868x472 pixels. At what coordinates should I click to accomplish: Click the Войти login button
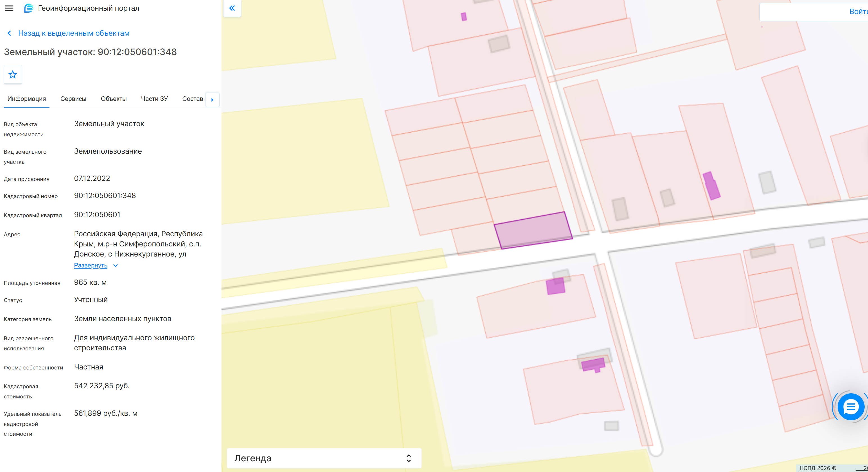[x=858, y=12]
